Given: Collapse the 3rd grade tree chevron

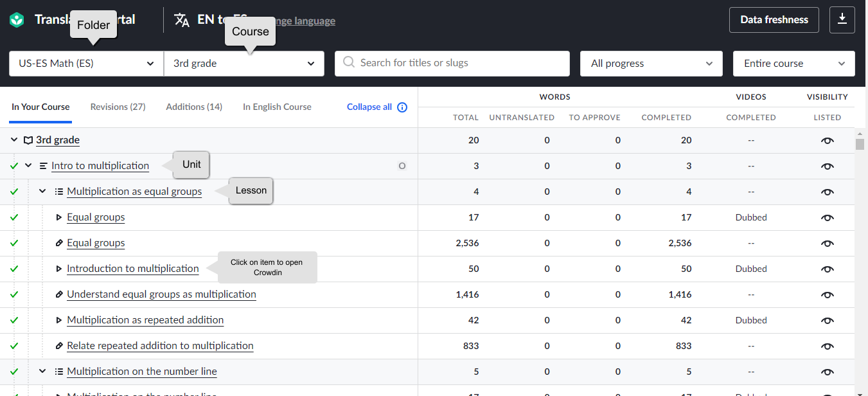Looking at the screenshot, I should coord(14,140).
